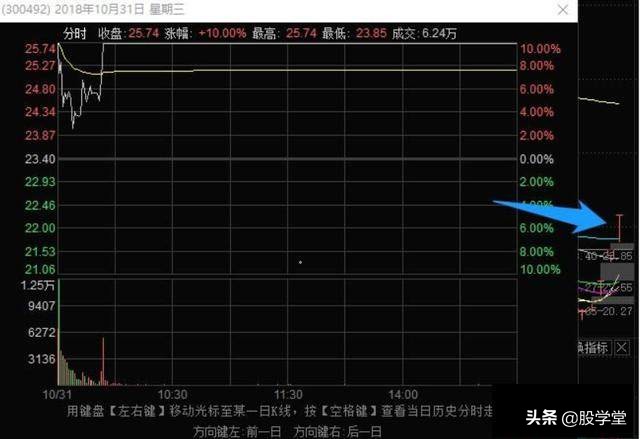Click the 6272 volume axis label
Screen dimensions: 640x439
click(x=41, y=333)
